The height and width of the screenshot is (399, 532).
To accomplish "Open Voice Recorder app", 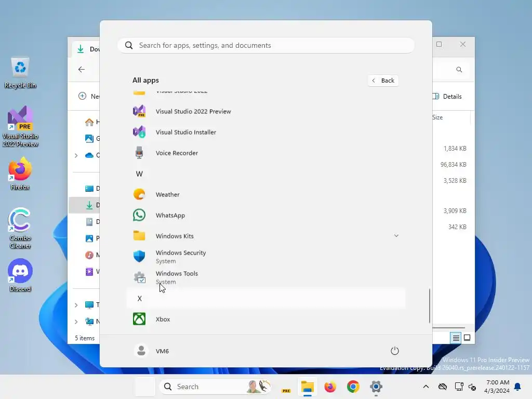I will [x=266, y=153].
